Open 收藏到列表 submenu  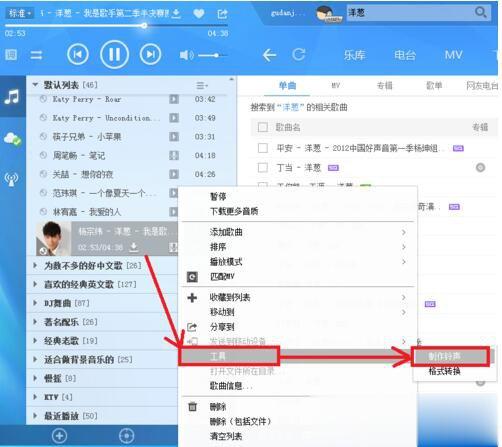pyautogui.click(x=297, y=297)
